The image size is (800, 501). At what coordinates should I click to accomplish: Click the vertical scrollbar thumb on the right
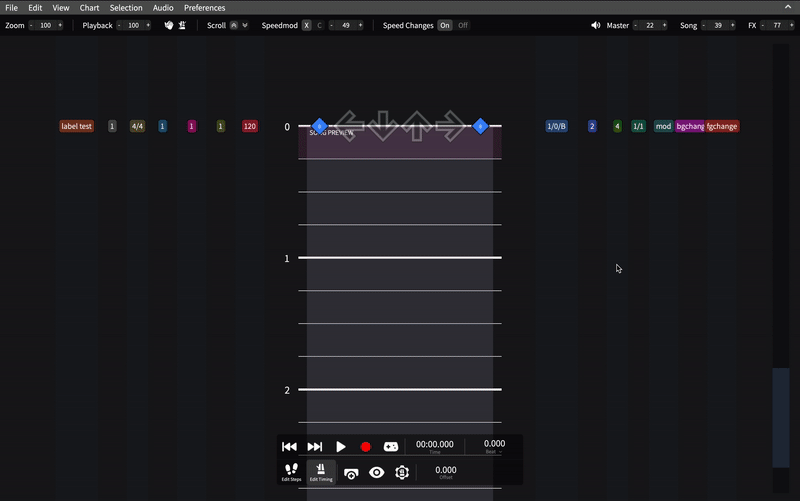pyautogui.click(x=781, y=417)
